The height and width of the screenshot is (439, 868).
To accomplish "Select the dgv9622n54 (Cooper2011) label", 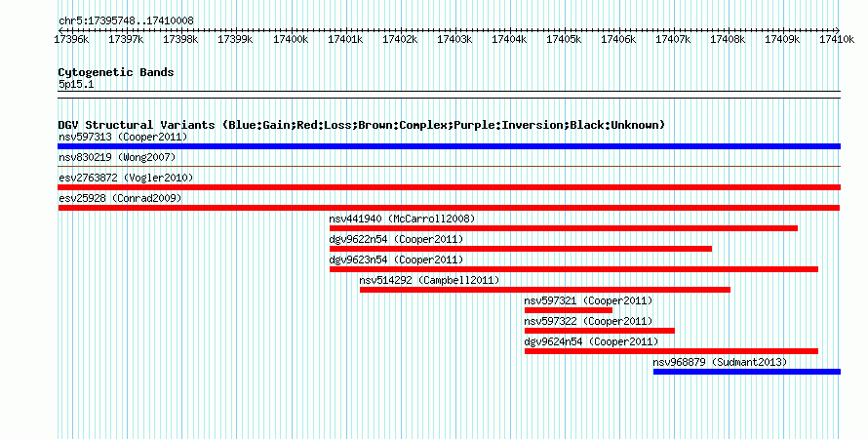I will [396, 239].
